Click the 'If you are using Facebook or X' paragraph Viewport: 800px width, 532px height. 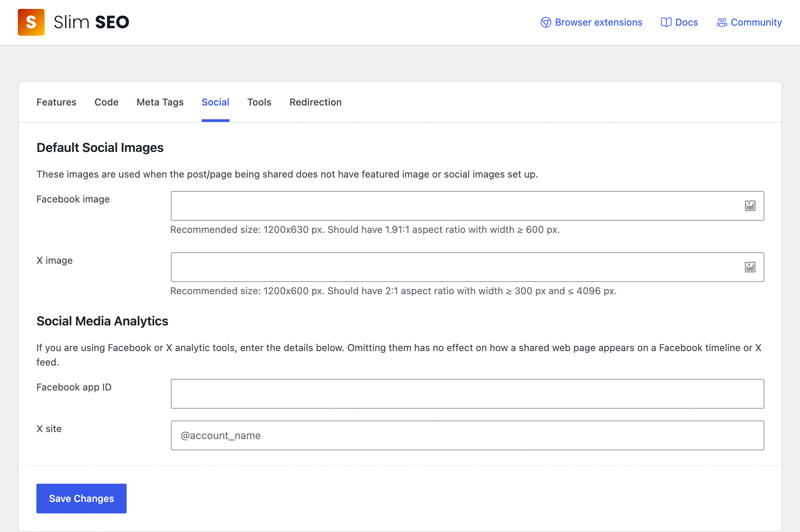point(399,355)
